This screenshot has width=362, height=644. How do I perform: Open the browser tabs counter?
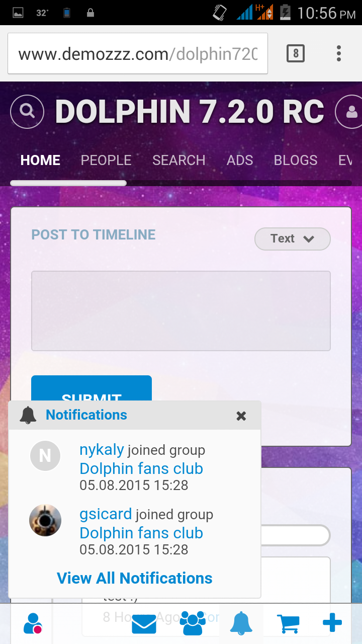click(296, 53)
